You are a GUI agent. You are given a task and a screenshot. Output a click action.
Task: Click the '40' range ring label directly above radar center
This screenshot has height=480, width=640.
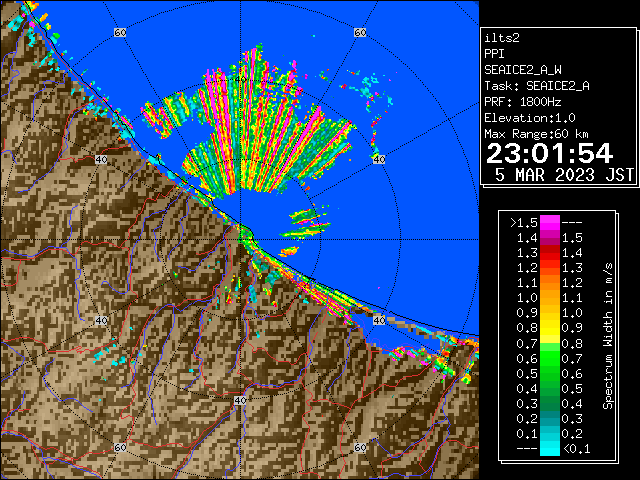click(x=240, y=80)
